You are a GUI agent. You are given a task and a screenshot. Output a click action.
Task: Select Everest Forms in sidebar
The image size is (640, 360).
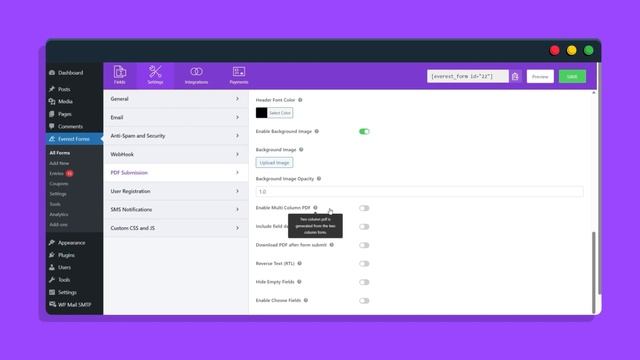(x=74, y=139)
